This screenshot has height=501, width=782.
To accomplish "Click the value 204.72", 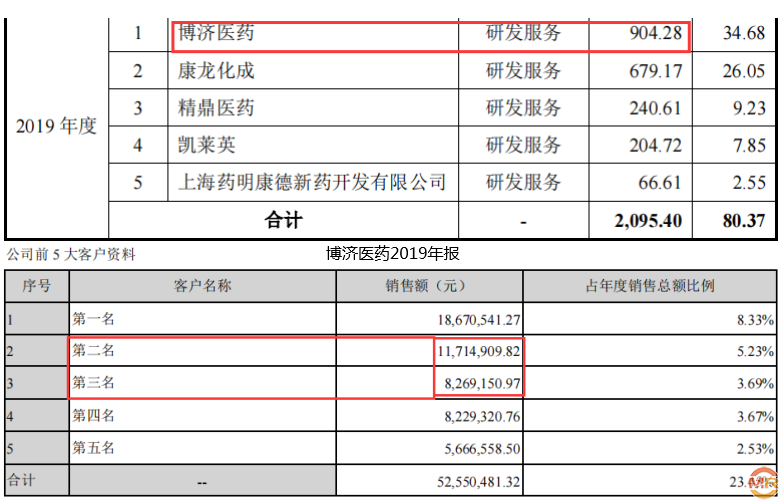I will pos(655,146).
